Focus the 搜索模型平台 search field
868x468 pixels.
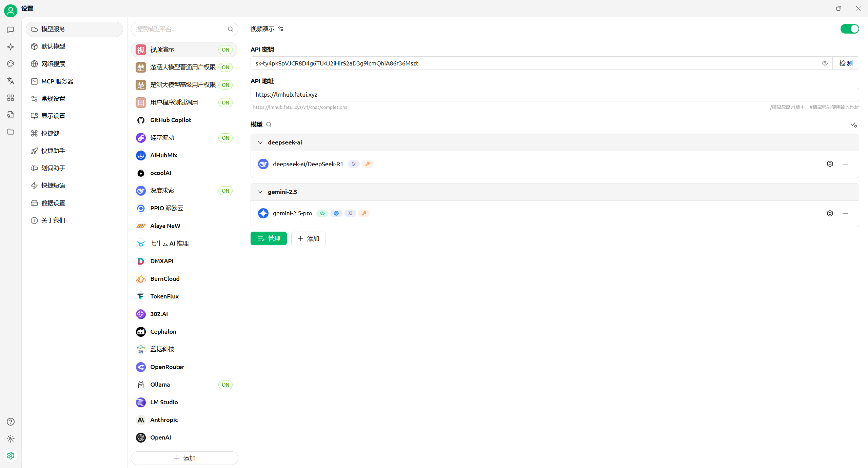pos(180,29)
